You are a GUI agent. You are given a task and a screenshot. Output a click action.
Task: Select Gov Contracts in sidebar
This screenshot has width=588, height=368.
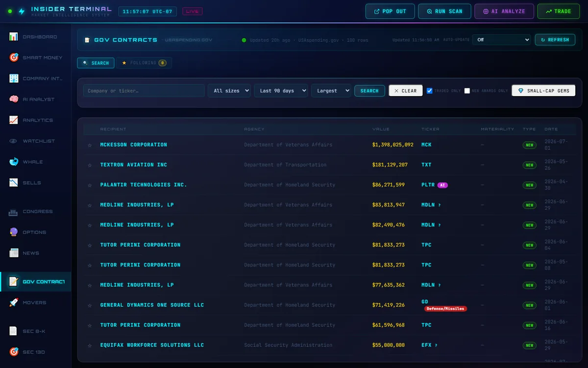pyautogui.click(x=36, y=282)
